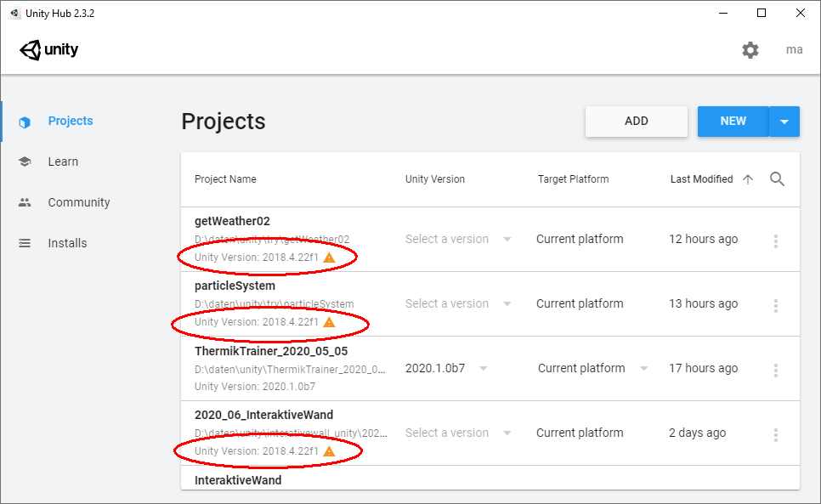Change Unity version 2020.1.0b7 for ThermikTrainer
The image size is (821, 504).
[x=447, y=369]
